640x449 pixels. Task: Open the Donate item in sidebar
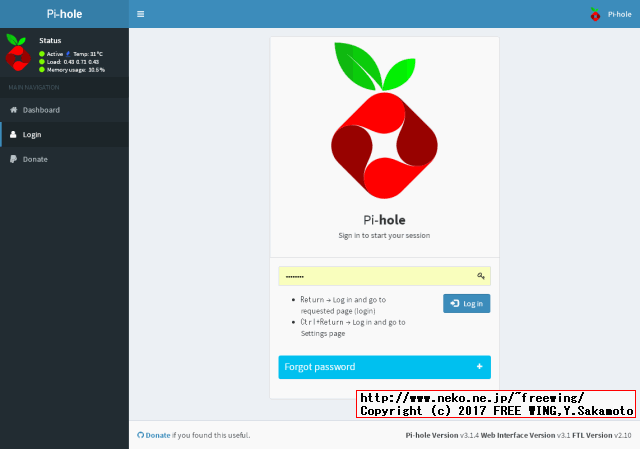pyautogui.click(x=64, y=159)
